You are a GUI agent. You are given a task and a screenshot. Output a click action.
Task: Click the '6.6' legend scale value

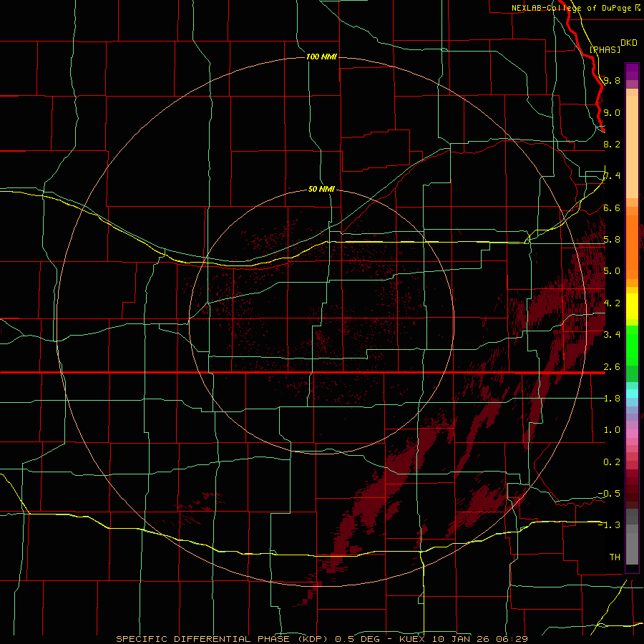(x=612, y=208)
